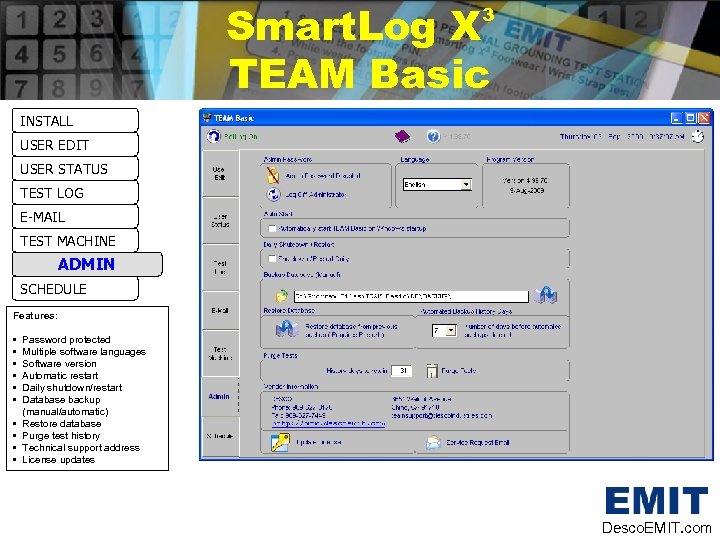Click the TEAM Basic title bar icon
This screenshot has width=720, height=540.
(208, 118)
